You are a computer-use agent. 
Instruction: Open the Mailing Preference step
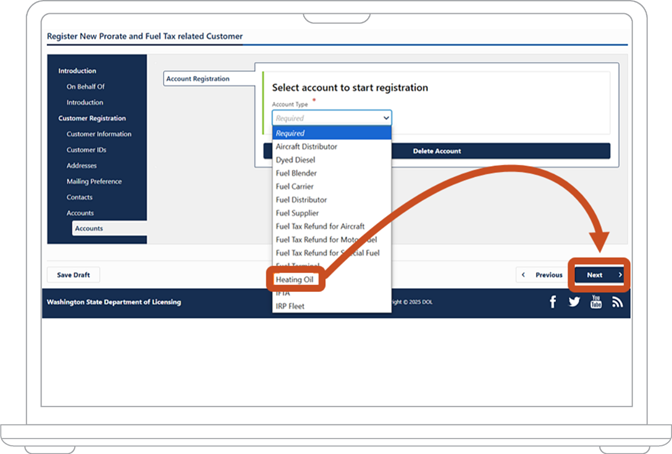(94, 181)
